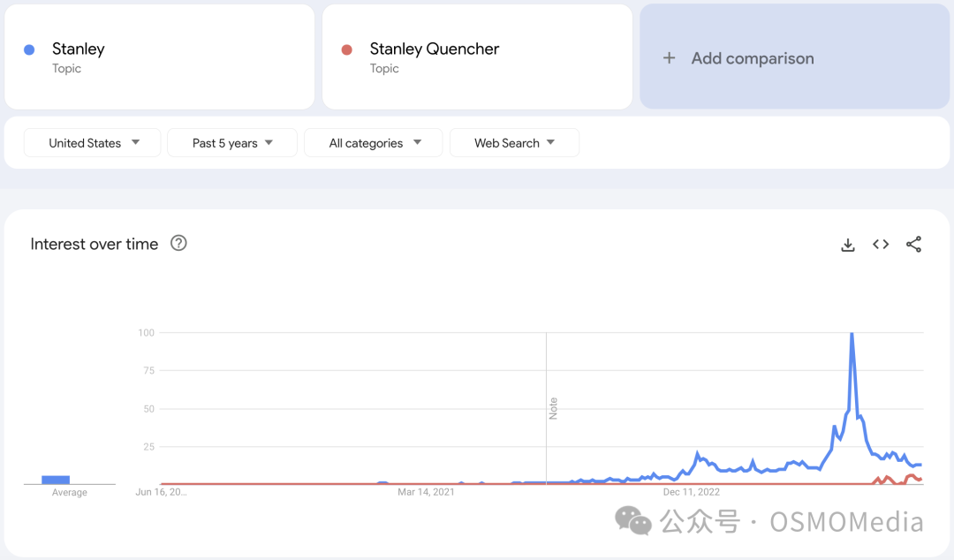Download the Interest over time CSV
Image resolution: width=954 pixels, height=560 pixels.
click(x=847, y=245)
